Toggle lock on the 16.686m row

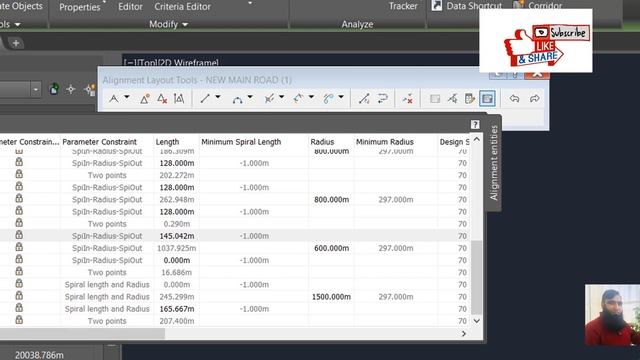[x=19, y=271]
